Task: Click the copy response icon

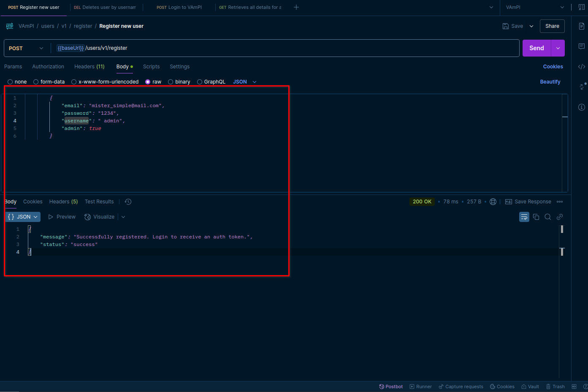Action: pyautogui.click(x=536, y=217)
